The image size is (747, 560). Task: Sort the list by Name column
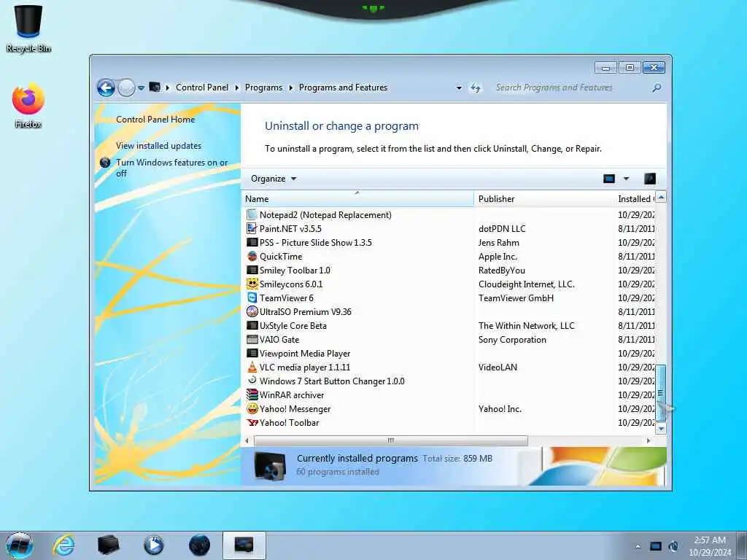point(357,198)
